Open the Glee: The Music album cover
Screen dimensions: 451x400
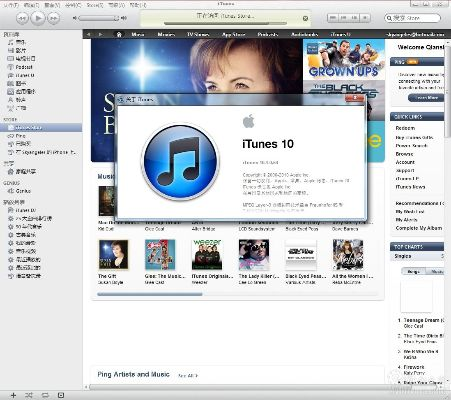(x=160, y=254)
